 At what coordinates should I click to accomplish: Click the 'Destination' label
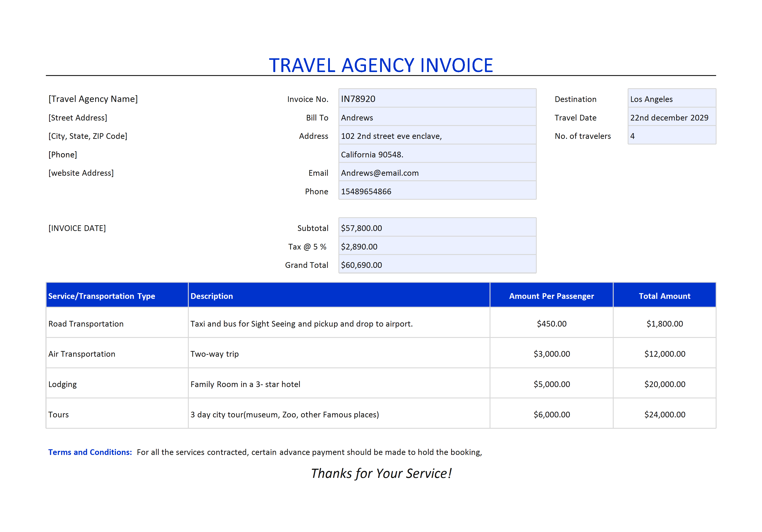pos(575,99)
